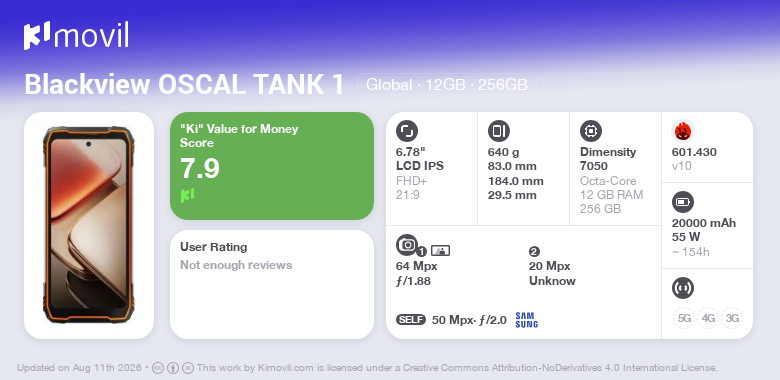
Task: Click the green Ki Value for Money score card
Action: point(272,166)
